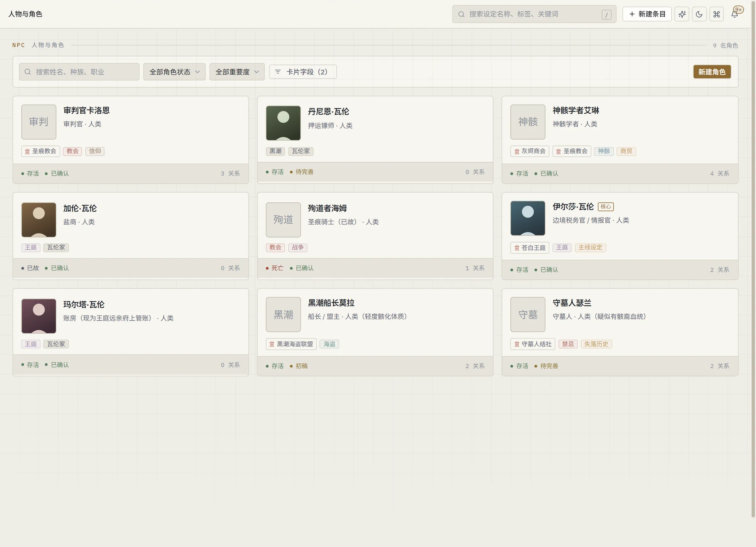Click the 守墓人结社 faction tag
Image resolution: width=756 pixels, height=547 pixels.
(x=532, y=344)
